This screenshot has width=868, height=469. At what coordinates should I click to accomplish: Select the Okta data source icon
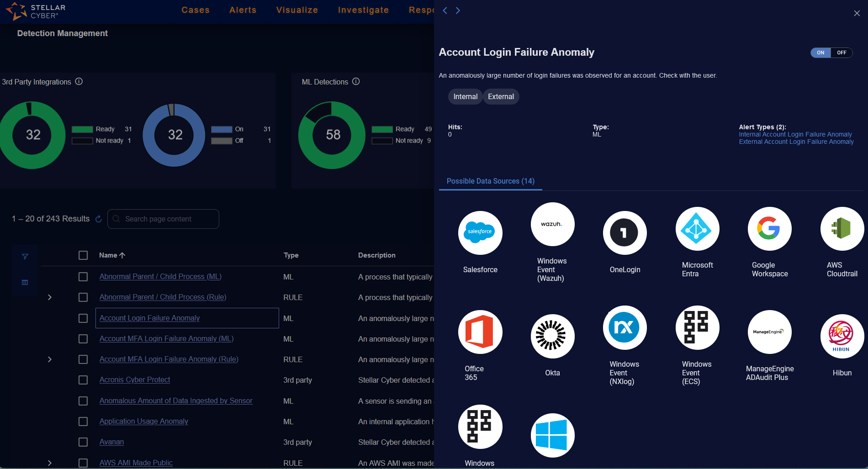[552, 336]
